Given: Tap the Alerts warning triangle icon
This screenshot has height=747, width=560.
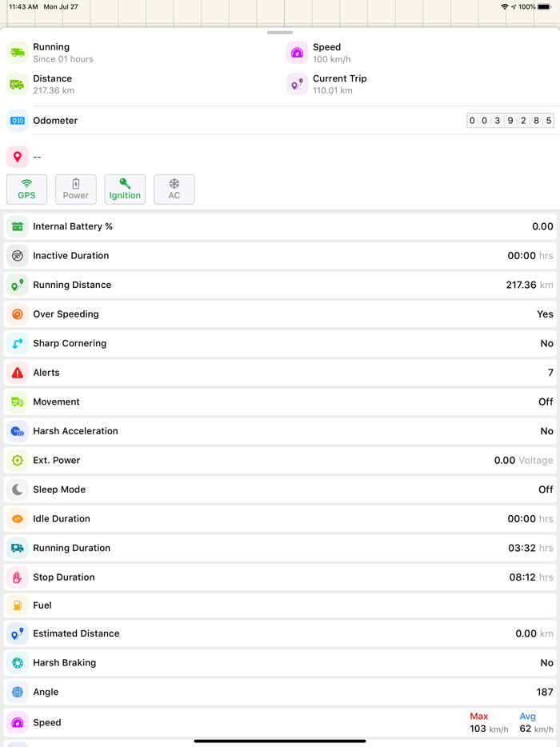Looking at the screenshot, I should click(x=18, y=373).
